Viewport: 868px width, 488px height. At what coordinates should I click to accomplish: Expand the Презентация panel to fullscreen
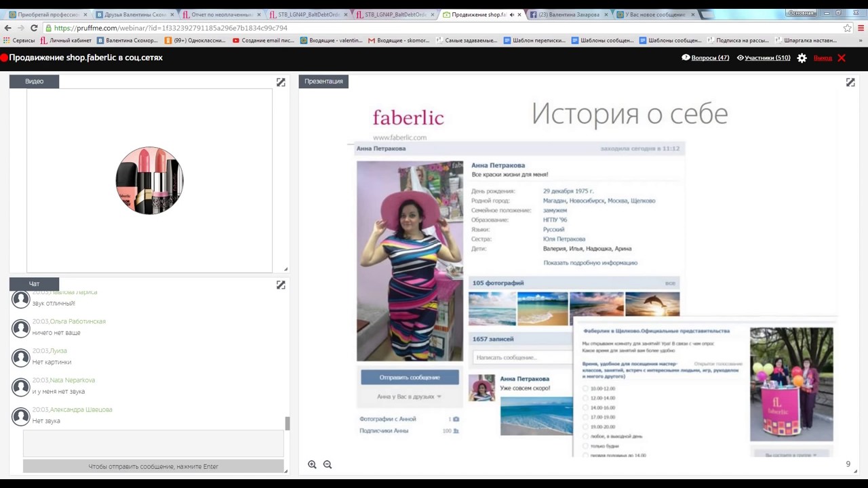[x=850, y=82]
